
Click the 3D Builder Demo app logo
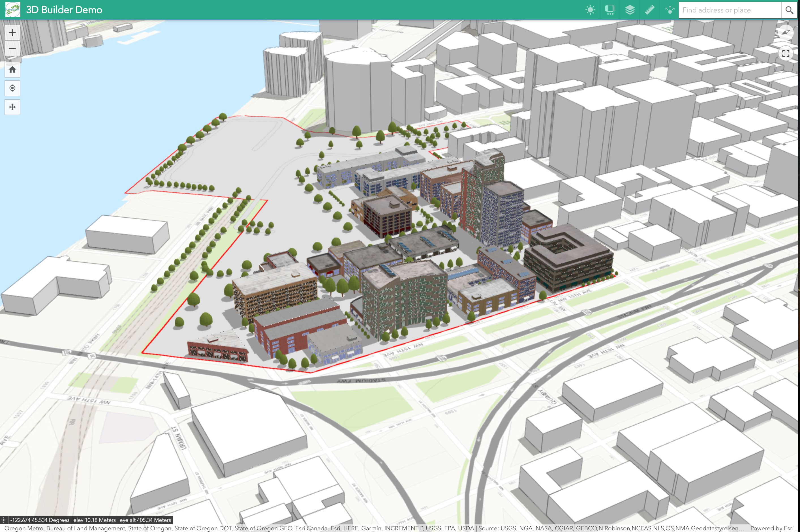pyautogui.click(x=13, y=10)
